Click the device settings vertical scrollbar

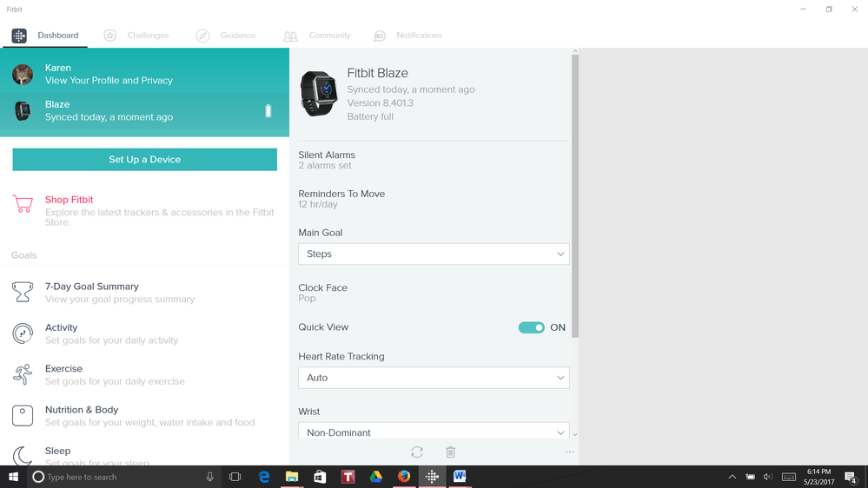click(x=575, y=196)
